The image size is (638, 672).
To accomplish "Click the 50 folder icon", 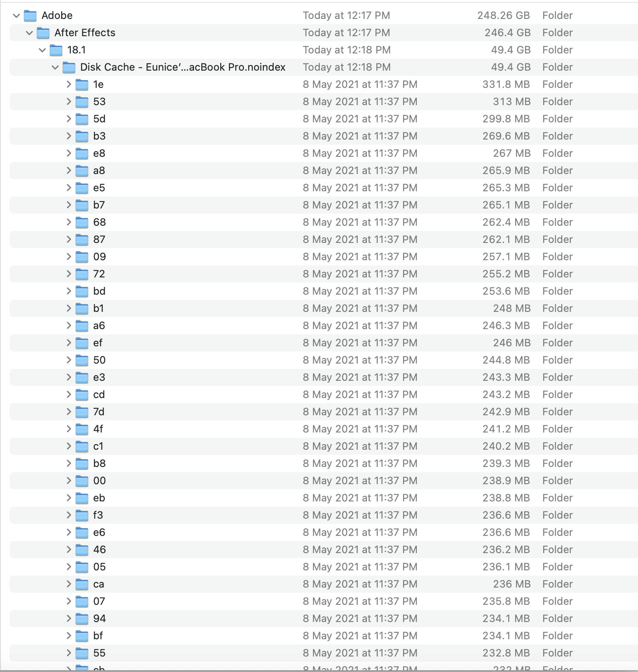I will point(82,361).
